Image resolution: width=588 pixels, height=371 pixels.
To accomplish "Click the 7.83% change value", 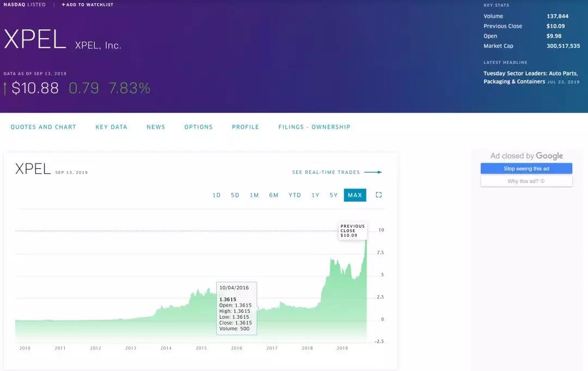I will click(130, 88).
